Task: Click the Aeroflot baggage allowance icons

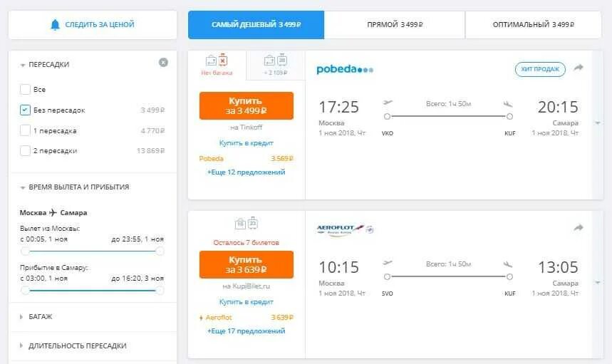Action: tap(247, 223)
